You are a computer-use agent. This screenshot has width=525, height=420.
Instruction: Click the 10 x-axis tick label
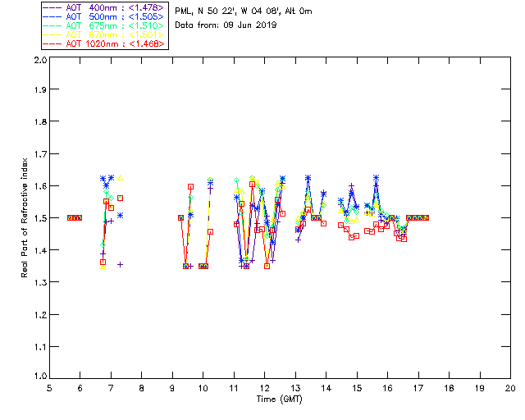click(x=203, y=389)
